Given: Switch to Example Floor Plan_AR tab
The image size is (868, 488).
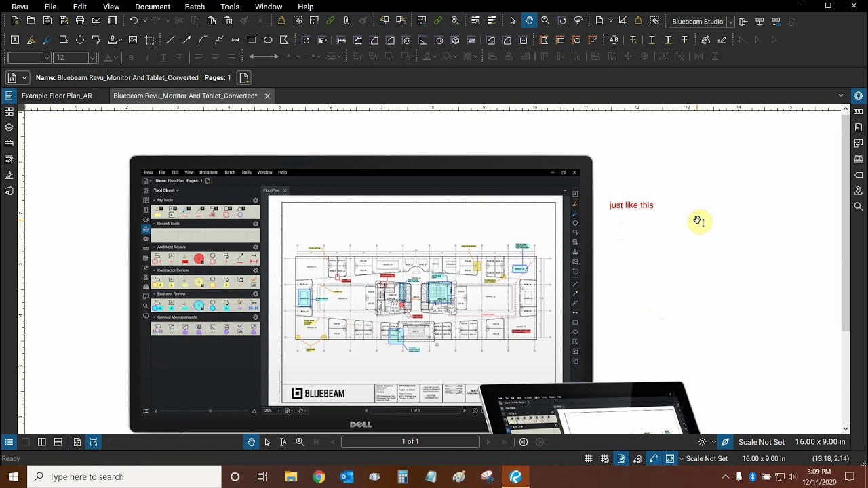Looking at the screenshot, I should [x=57, y=96].
